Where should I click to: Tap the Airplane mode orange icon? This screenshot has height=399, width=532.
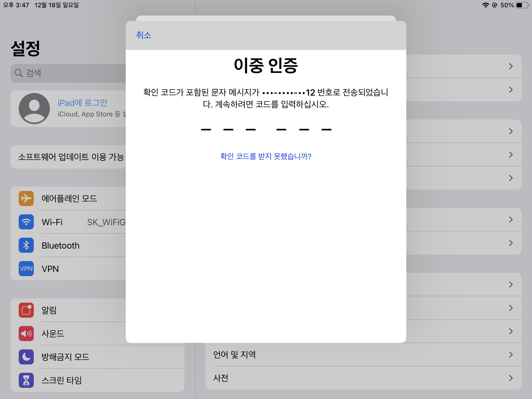click(x=26, y=198)
